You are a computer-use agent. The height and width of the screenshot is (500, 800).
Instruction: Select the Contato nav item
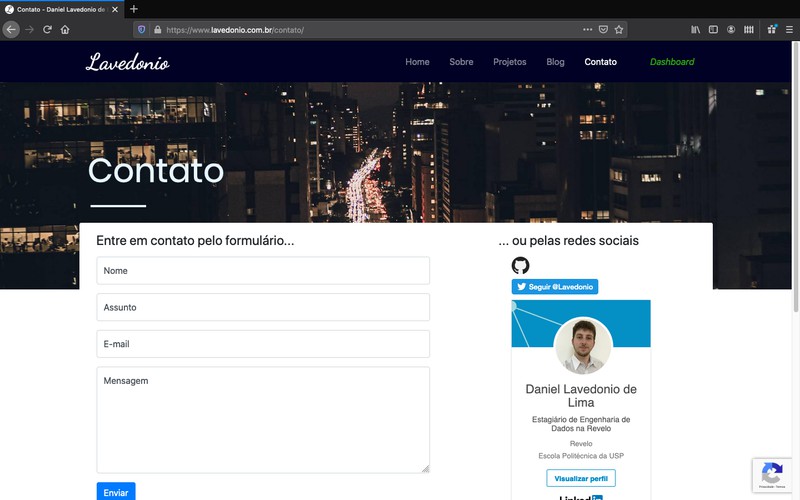tap(601, 62)
